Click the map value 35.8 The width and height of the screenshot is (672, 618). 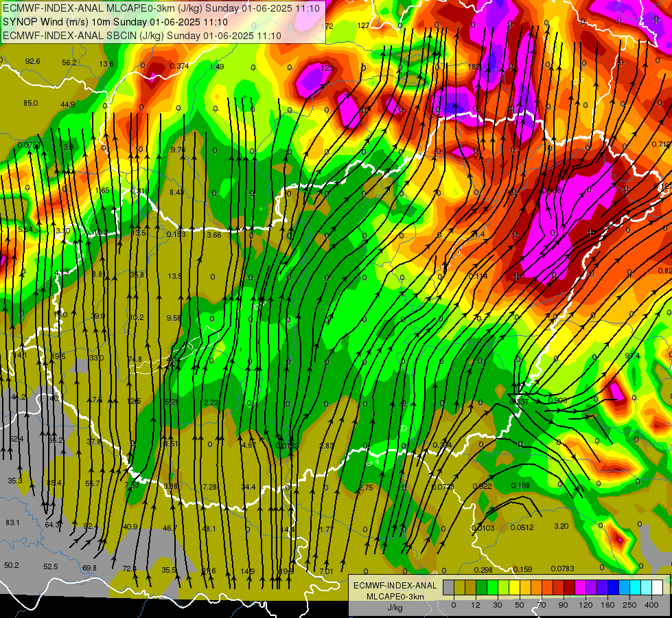(137, 275)
